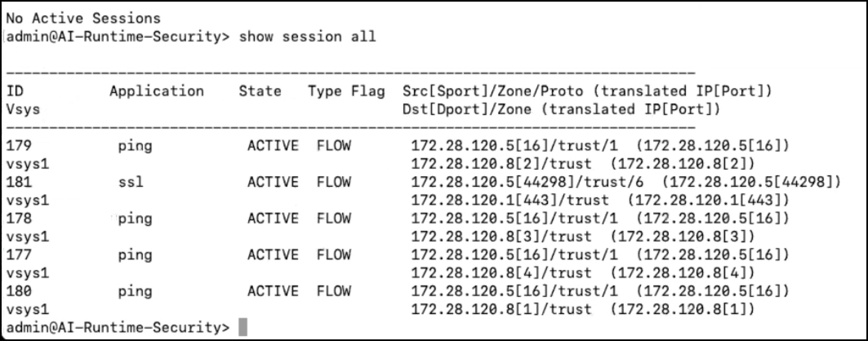Click the 'ssl' application entry
Screen dimensions: 868x341
pyautogui.click(x=131, y=182)
